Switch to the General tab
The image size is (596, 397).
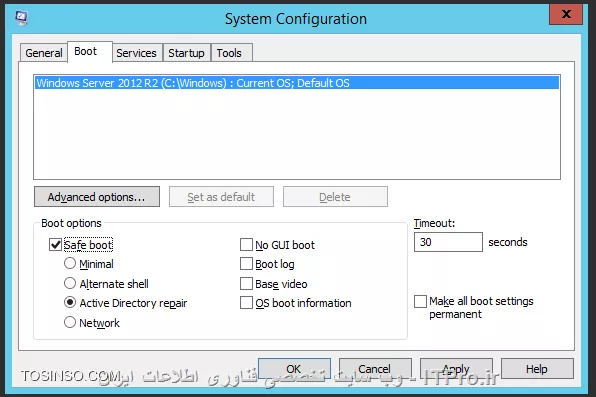[44, 53]
